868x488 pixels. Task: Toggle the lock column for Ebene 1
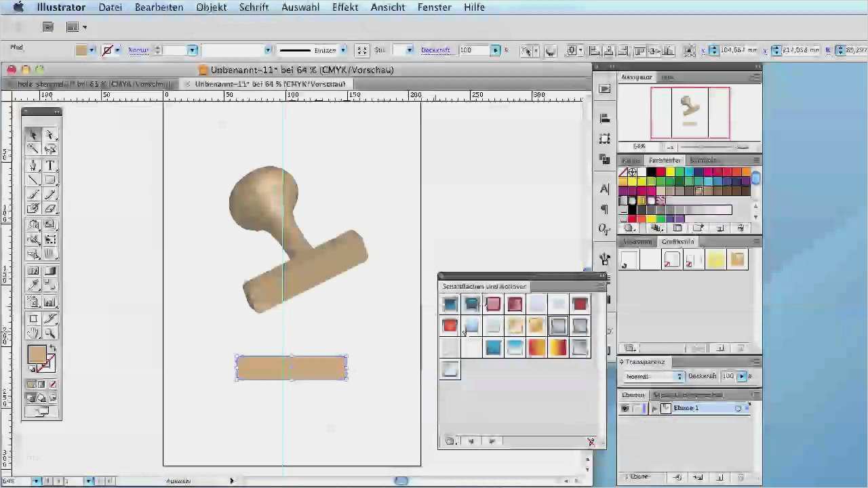(x=637, y=408)
